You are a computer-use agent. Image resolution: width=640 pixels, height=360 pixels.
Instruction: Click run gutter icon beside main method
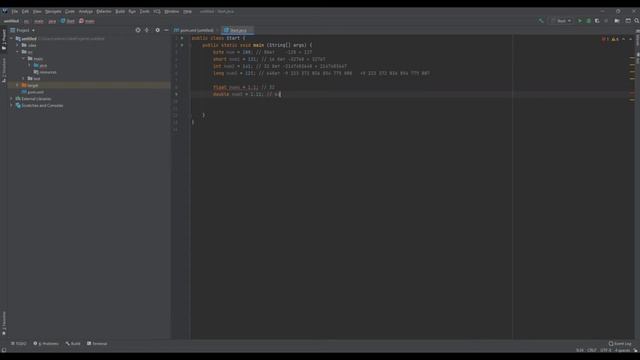click(182, 45)
